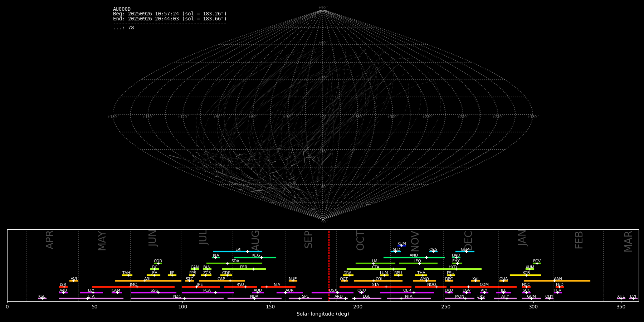The height and width of the screenshot is (322, 644).
Task: Select the CAP shower label
Action: pos(221,279)
